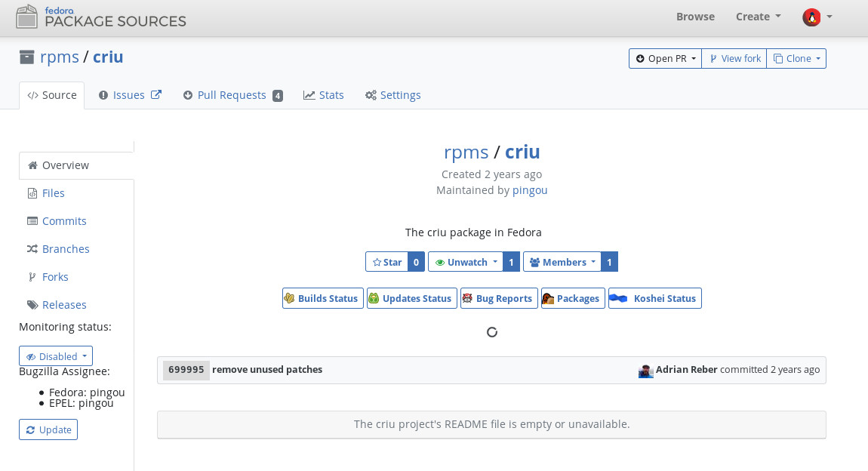Image resolution: width=868 pixels, height=471 pixels.
Task: Click the large rpms title link
Action: coord(466,152)
